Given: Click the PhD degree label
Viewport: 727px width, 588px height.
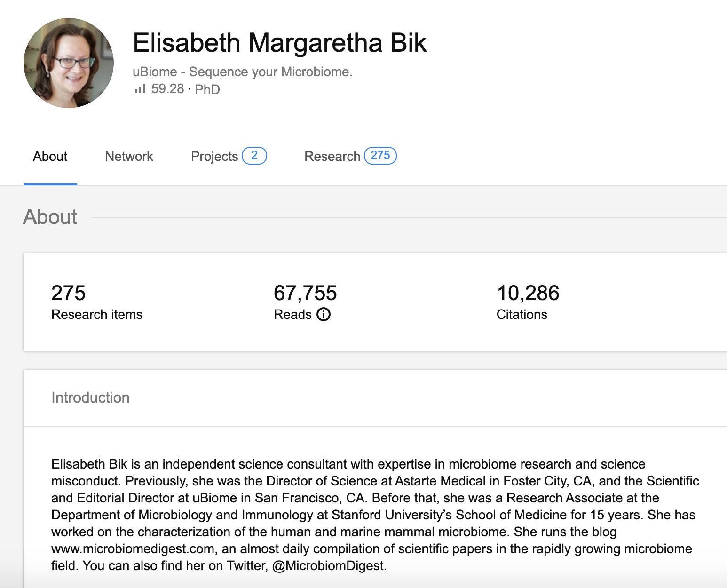Looking at the screenshot, I should 207,89.
